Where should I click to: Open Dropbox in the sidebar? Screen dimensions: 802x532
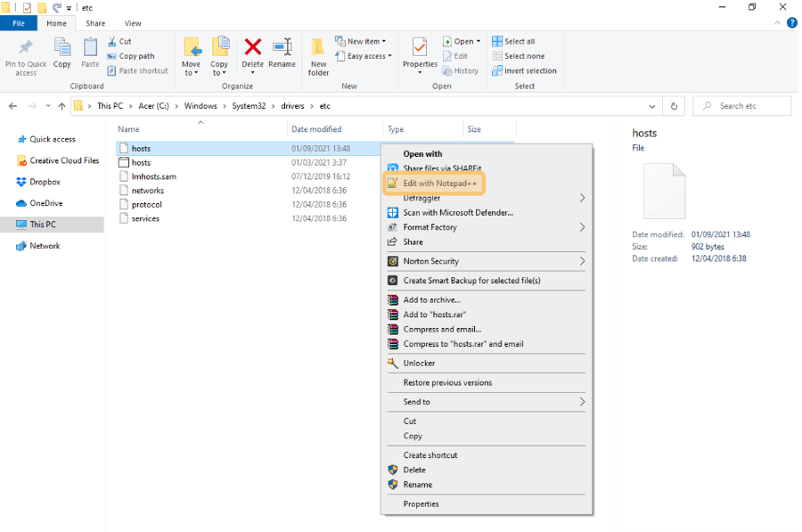point(38,182)
